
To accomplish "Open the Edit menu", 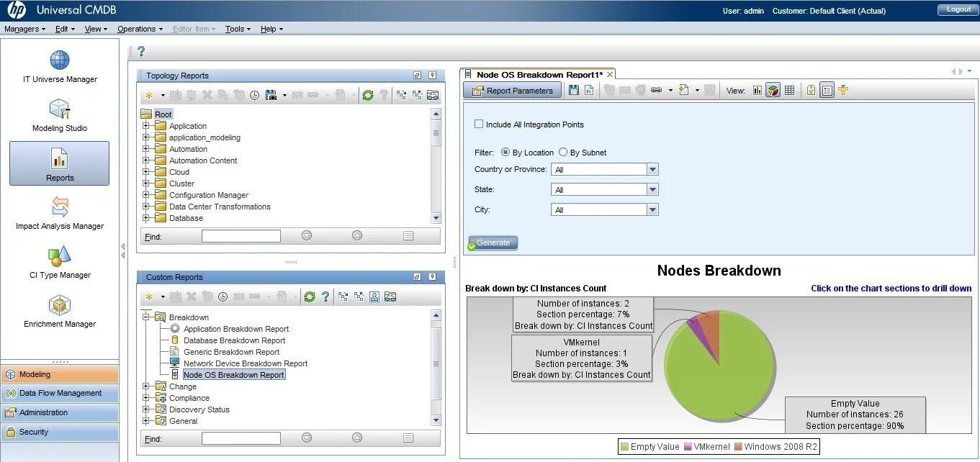I will [x=65, y=29].
